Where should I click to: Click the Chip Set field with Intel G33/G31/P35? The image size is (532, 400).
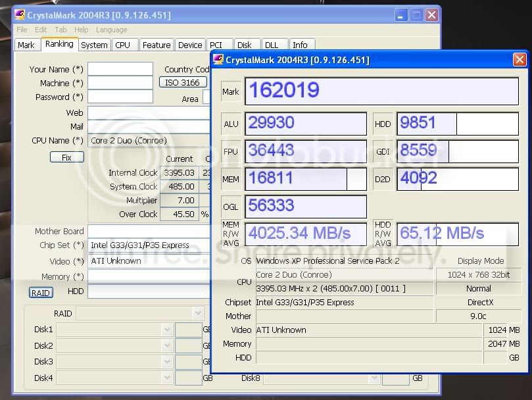(149, 245)
